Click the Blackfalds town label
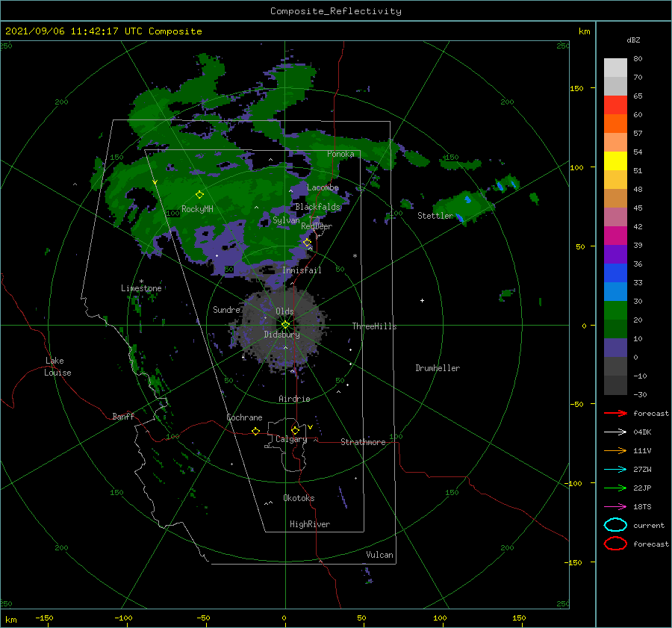672x628 pixels. [317, 207]
